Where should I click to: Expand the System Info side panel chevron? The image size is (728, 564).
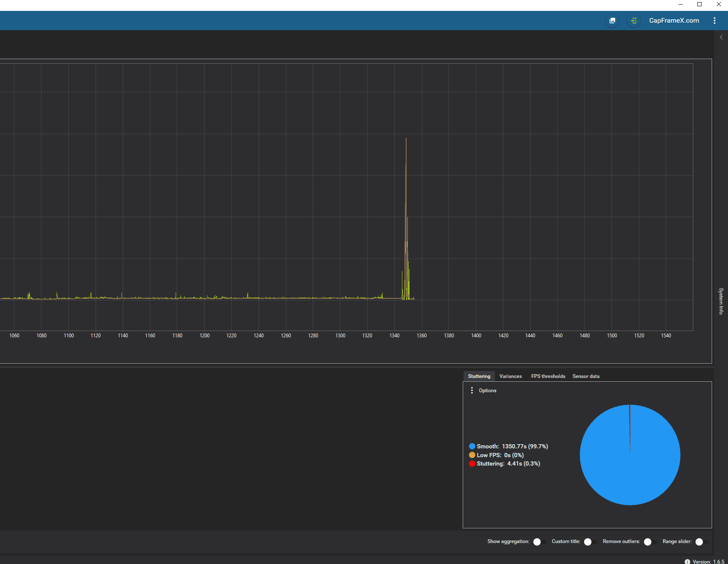tap(721, 37)
